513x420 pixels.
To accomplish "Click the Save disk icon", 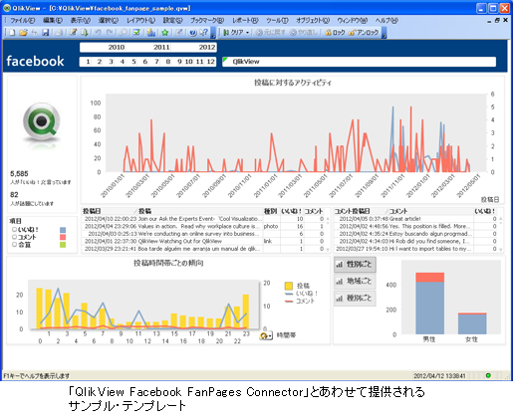I will (x=46, y=32).
